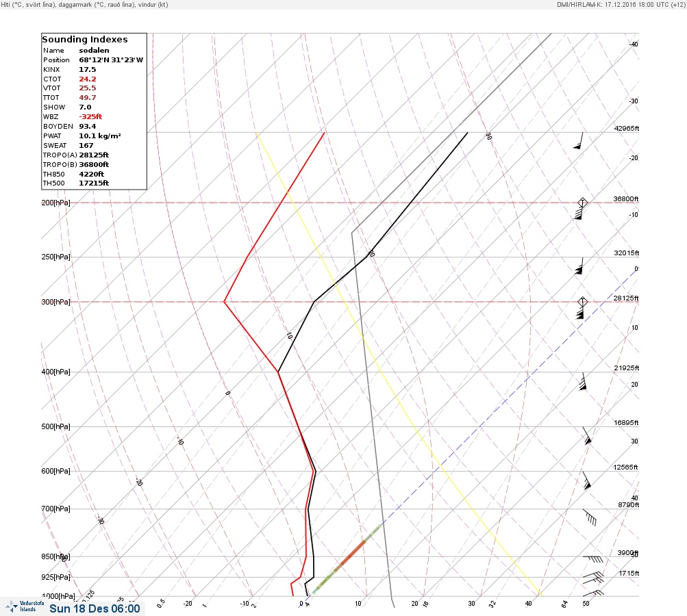Click the wind barb at 42965ft
Viewport: 687px width, 616px height.
coord(579,140)
